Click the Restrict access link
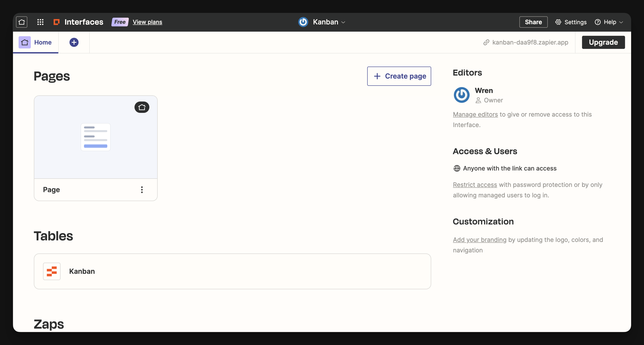The image size is (644, 345). [x=475, y=185]
